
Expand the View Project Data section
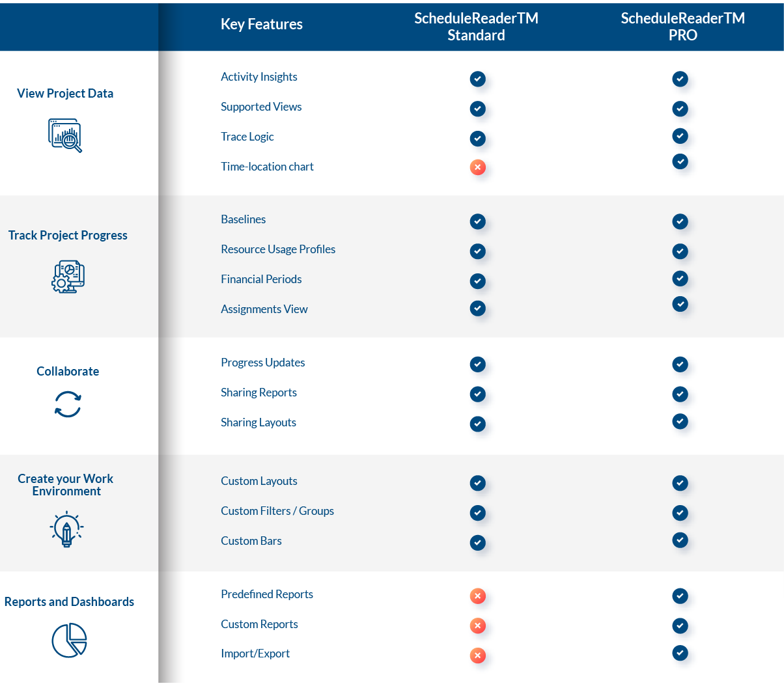pos(65,93)
